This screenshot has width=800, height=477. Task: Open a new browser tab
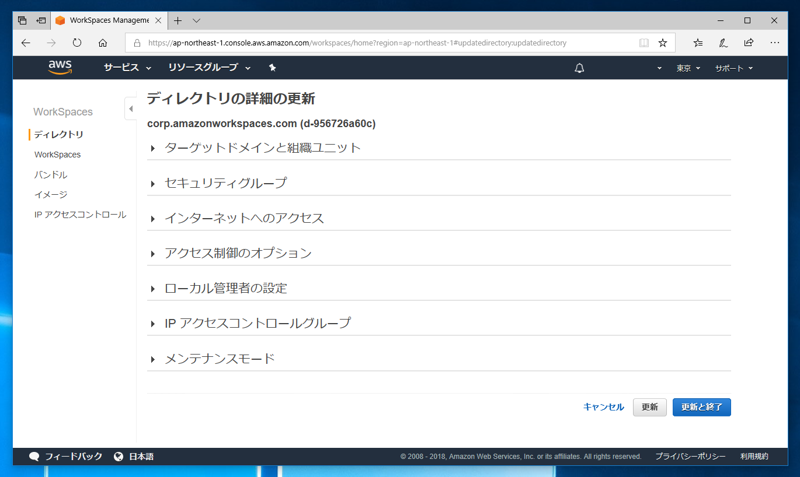click(x=178, y=20)
